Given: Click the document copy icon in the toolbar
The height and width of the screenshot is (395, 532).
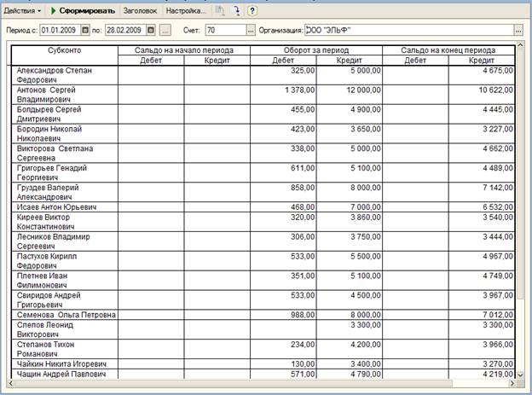Looking at the screenshot, I should 220,11.
